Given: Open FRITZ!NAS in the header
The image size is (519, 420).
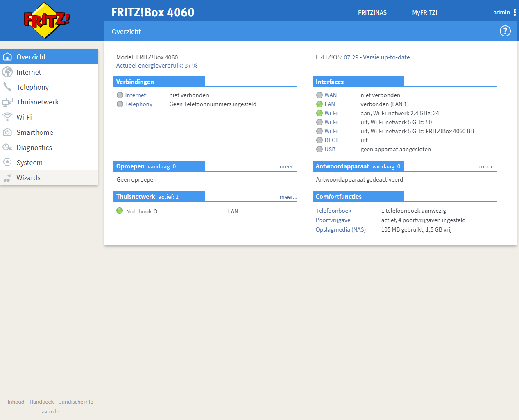Looking at the screenshot, I should pyautogui.click(x=372, y=13).
